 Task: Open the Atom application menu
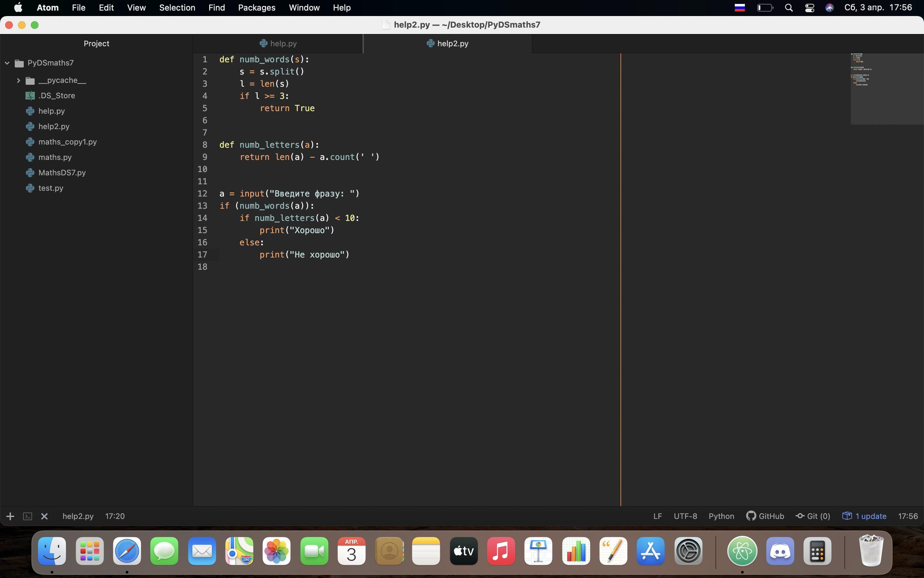(x=48, y=8)
